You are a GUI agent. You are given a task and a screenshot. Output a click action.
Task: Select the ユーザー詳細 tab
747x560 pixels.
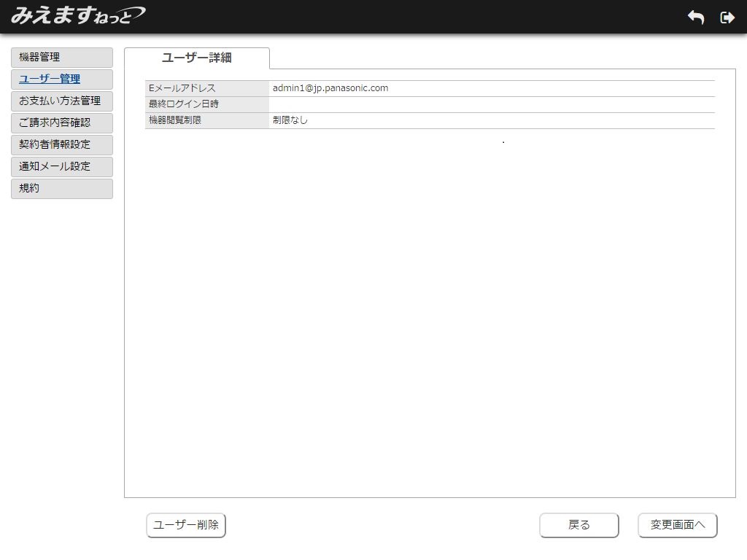pyautogui.click(x=197, y=58)
